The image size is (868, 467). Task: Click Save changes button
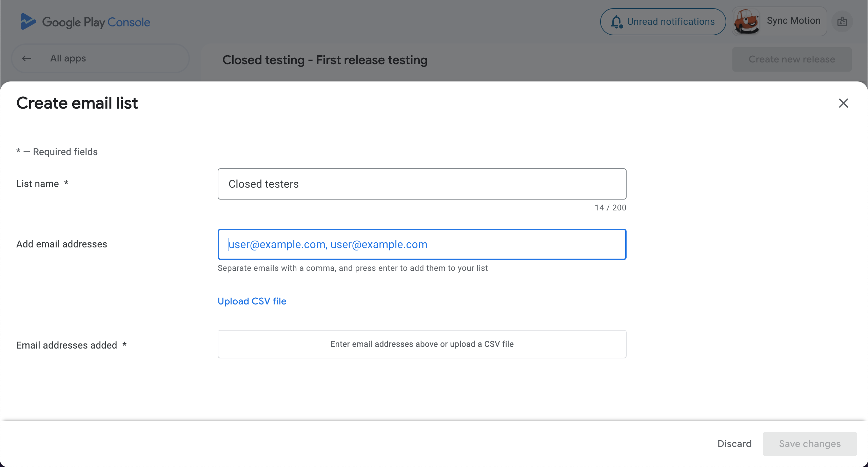click(x=810, y=444)
